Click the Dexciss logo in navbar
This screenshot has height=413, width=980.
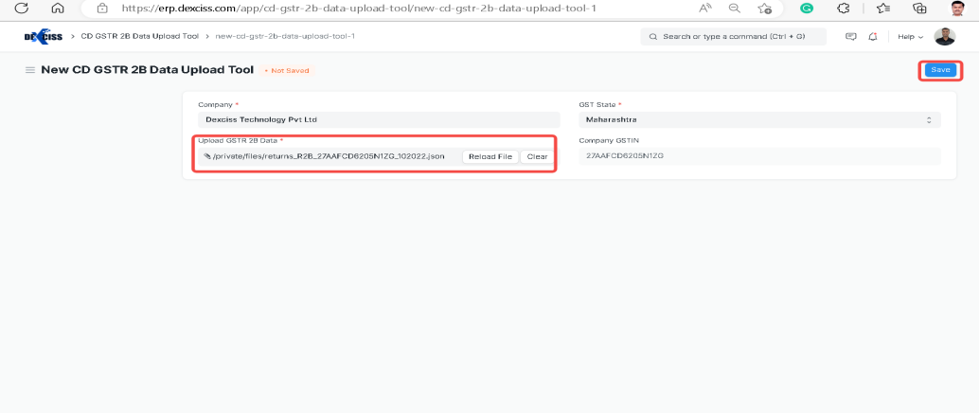click(x=43, y=36)
